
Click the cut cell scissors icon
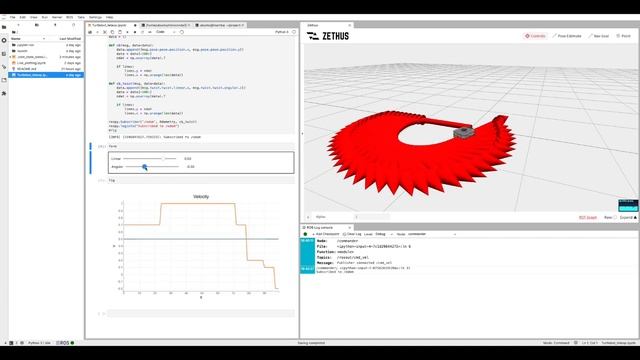pyautogui.click(x=105, y=32)
